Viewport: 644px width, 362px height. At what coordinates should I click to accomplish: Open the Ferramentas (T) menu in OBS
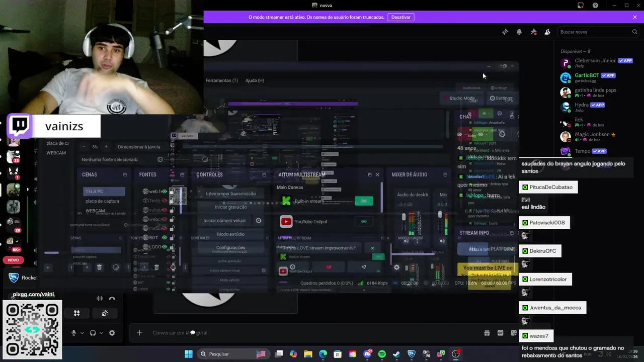pos(221,80)
